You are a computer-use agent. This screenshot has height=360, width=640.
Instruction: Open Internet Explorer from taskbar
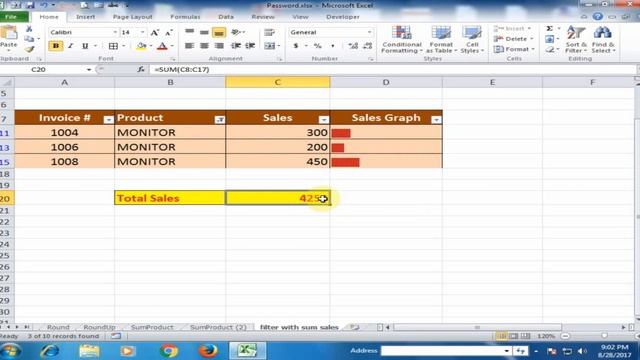point(50,351)
